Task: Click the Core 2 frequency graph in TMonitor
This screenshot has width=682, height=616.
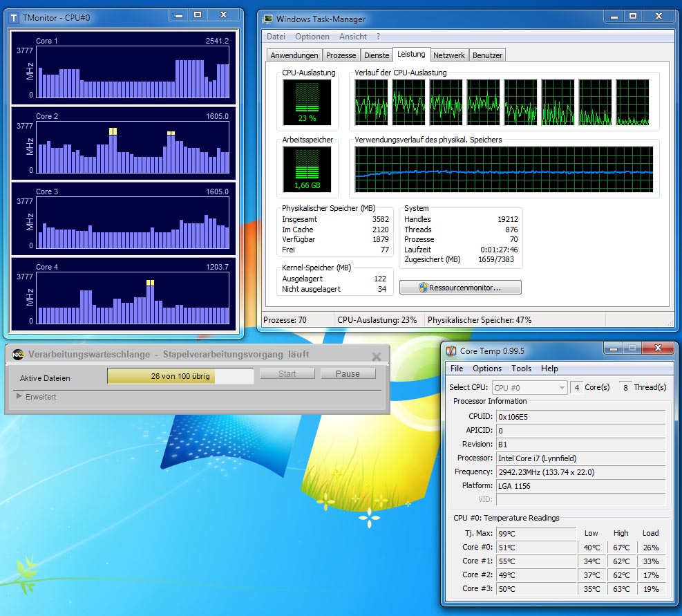Action: pyautogui.click(x=133, y=147)
